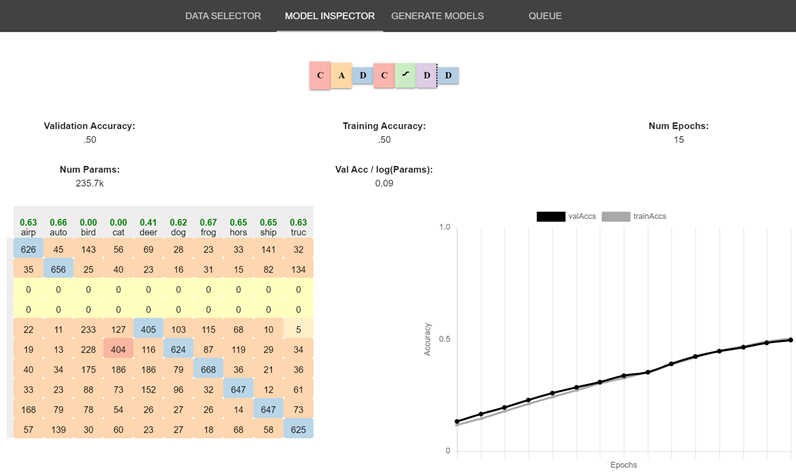The image size is (796, 473).
Task: Open the Data Selector tab
Action: tap(223, 16)
